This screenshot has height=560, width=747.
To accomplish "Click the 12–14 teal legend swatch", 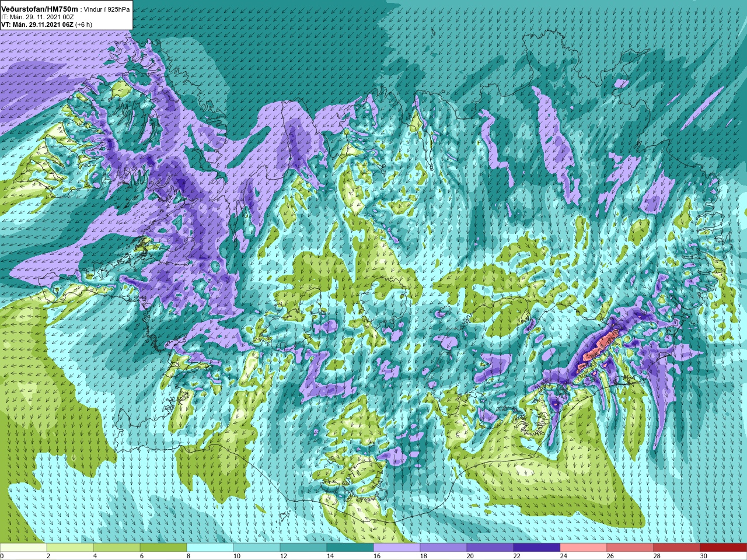I will point(303,547).
